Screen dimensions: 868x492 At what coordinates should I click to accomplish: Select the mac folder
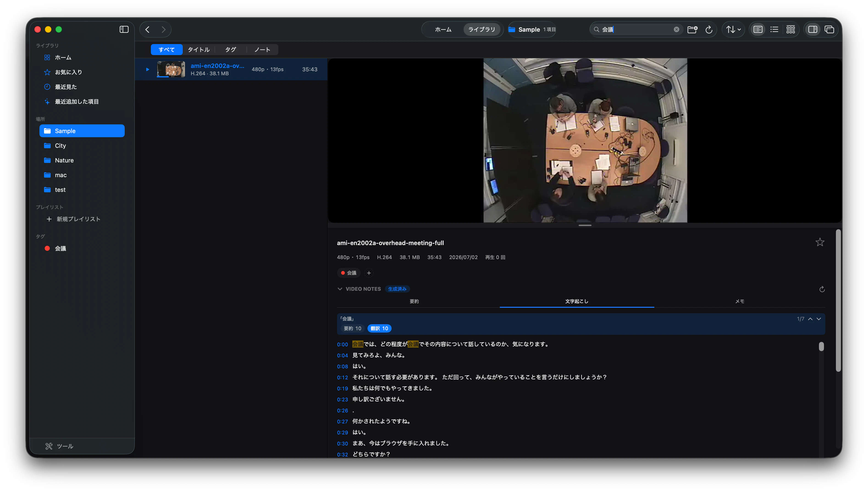point(82,175)
